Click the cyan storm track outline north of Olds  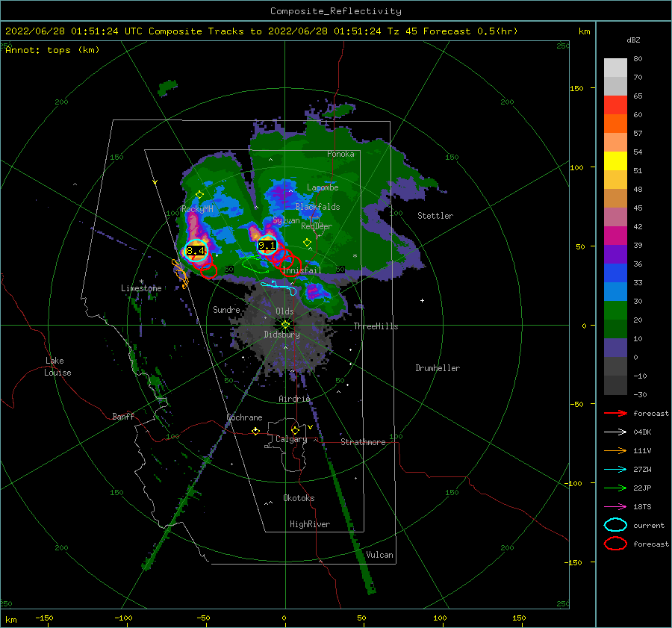(x=279, y=287)
